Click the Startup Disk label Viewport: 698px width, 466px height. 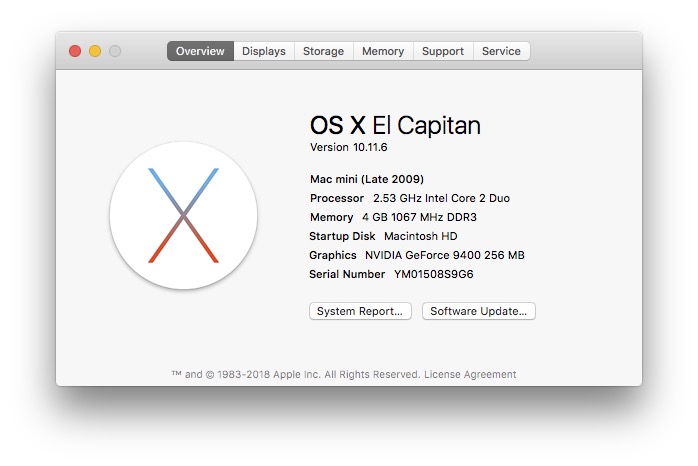[x=342, y=236]
